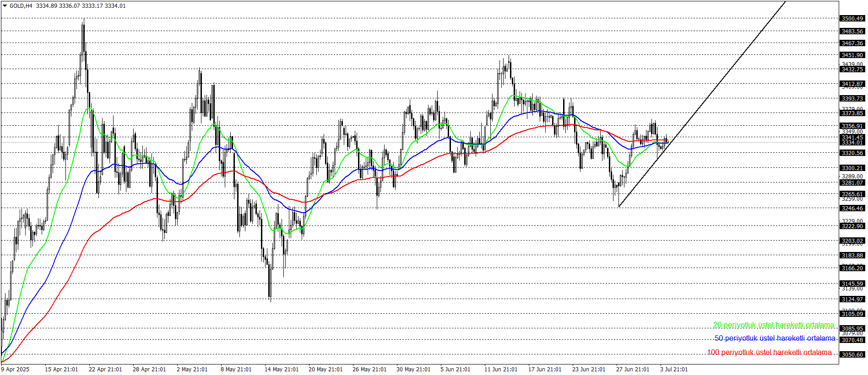Select the 3085.95 price level label

coord(852,329)
